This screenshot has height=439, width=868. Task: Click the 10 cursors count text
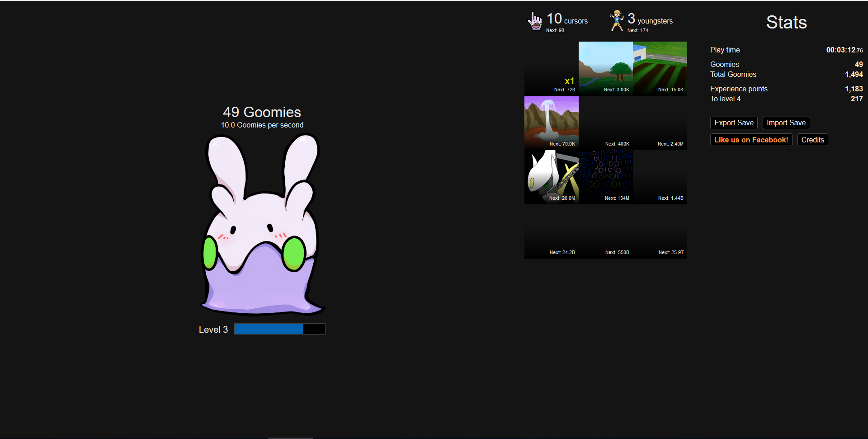(567, 19)
